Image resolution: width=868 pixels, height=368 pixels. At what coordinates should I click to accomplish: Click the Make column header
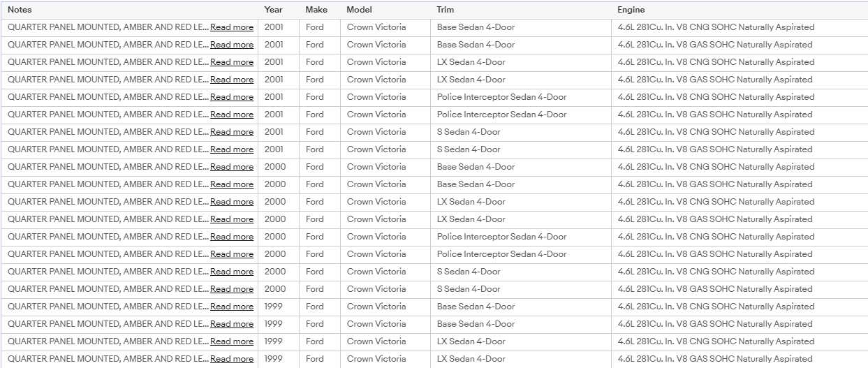coord(316,10)
